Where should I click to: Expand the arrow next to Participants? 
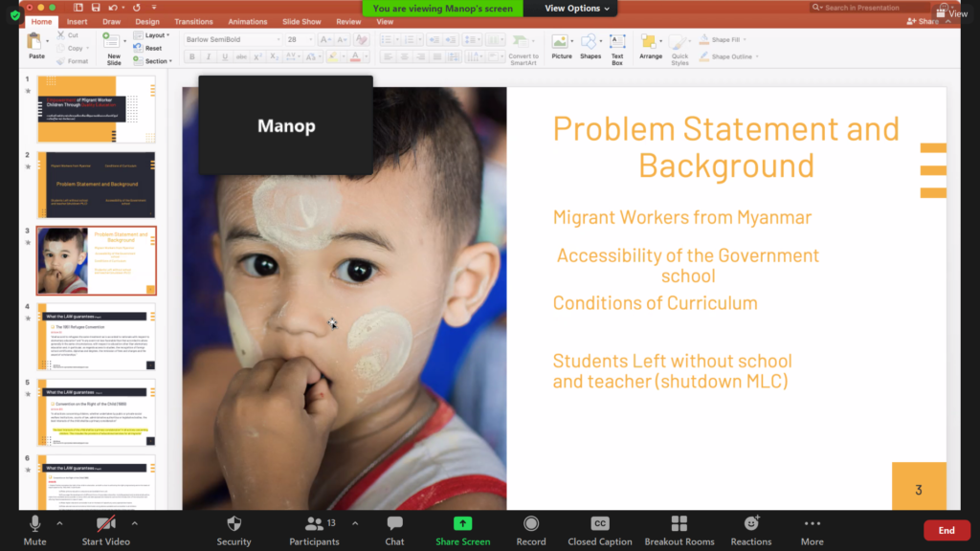coord(355,523)
